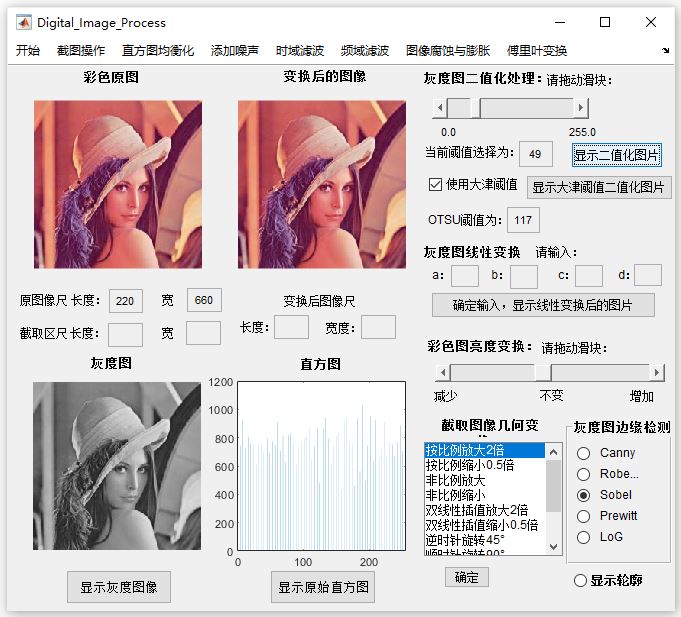Open the 截图操作 menu
Screen dimensions: 681x617
81,51
